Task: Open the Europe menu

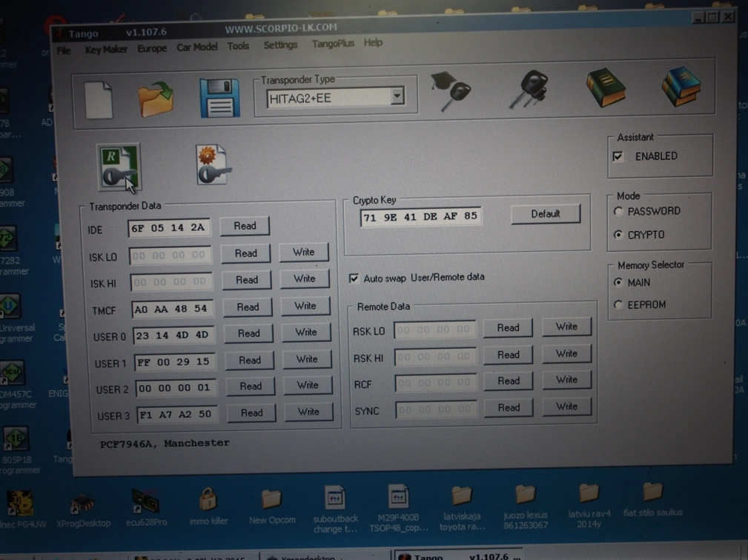Action: click(x=152, y=48)
